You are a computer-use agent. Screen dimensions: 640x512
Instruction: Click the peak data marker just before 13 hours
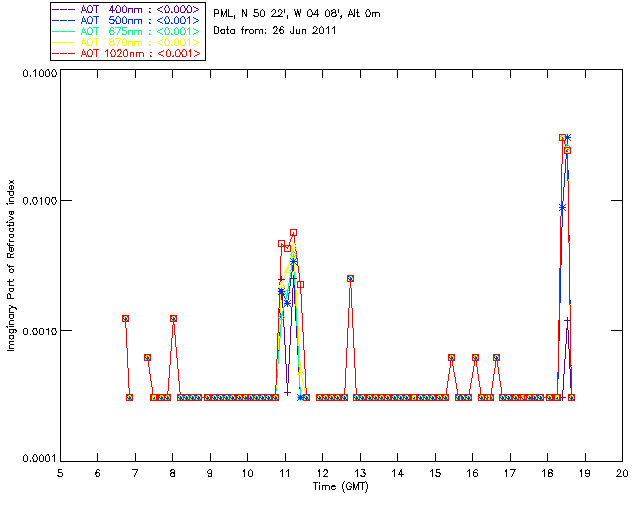point(350,278)
